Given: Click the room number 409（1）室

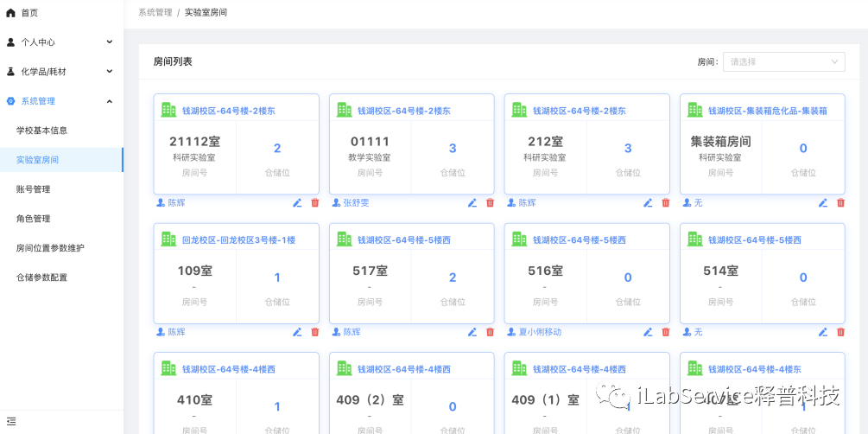Looking at the screenshot, I should (x=545, y=399).
